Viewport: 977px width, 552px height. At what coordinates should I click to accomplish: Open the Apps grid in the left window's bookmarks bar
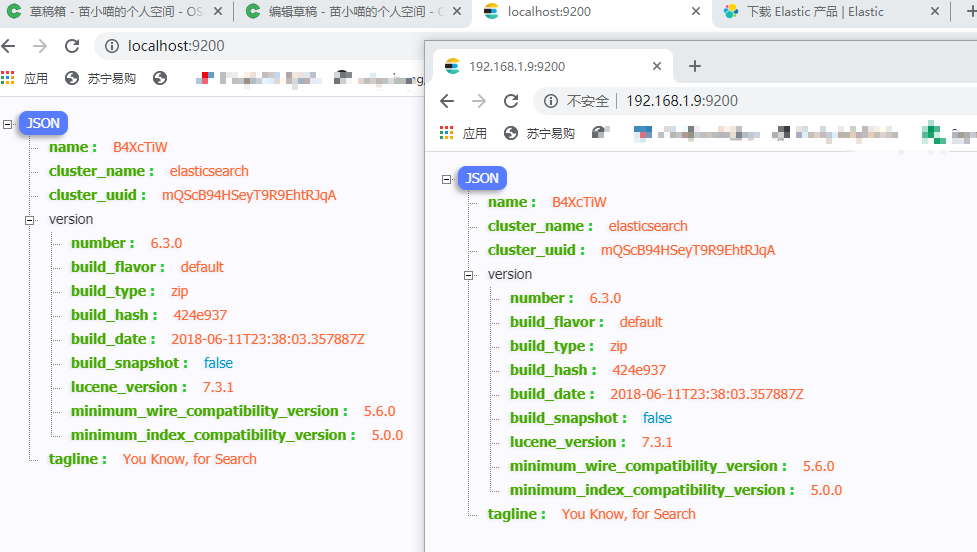point(7,78)
